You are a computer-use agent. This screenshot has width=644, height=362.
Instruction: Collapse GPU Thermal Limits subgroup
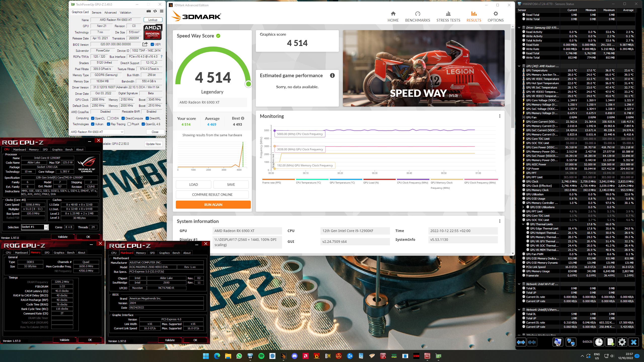[x=523, y=224]
